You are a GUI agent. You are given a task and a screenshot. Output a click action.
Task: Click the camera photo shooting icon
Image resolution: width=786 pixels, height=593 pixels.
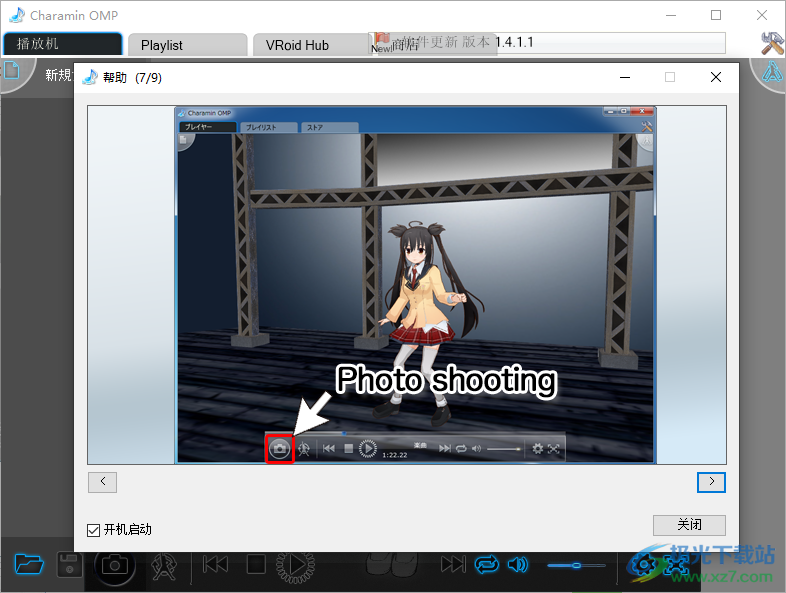114,565
